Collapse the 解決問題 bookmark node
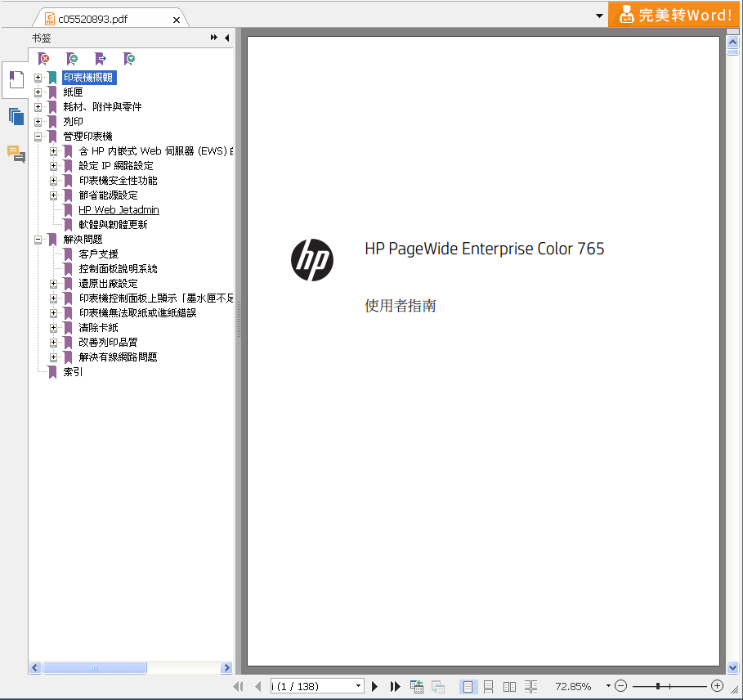 [38, 240]
